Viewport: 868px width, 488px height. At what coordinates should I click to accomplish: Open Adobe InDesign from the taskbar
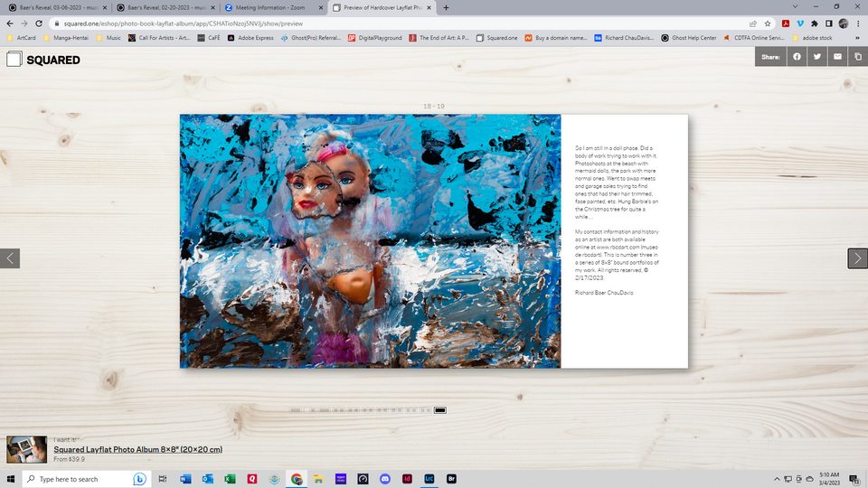(x=407, y=479)
